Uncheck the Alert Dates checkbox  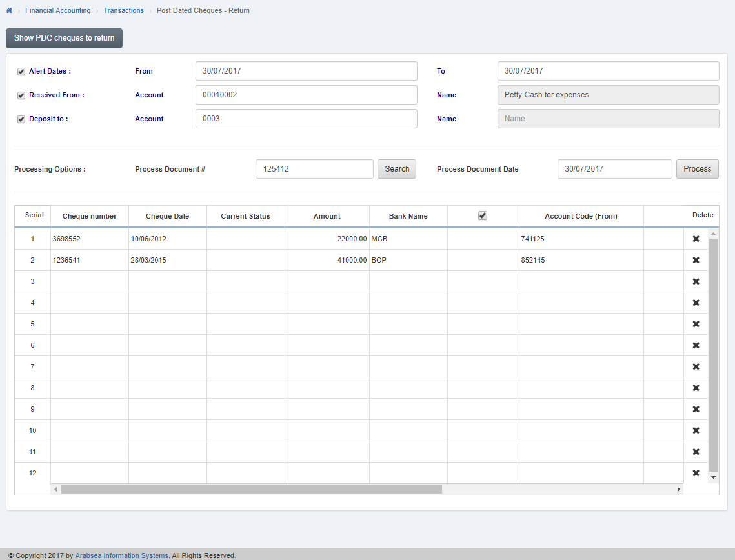21,71
